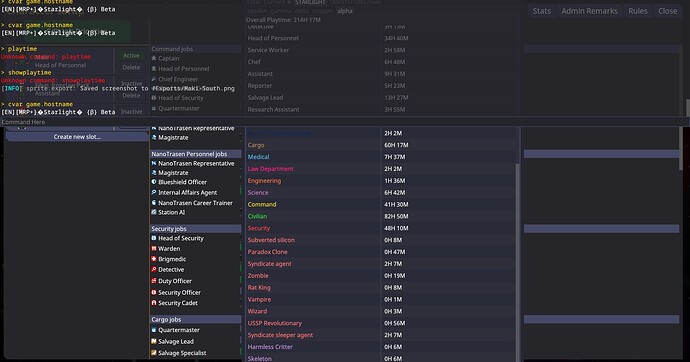Pick the Station AI job icon

click(x=154, y=212)
